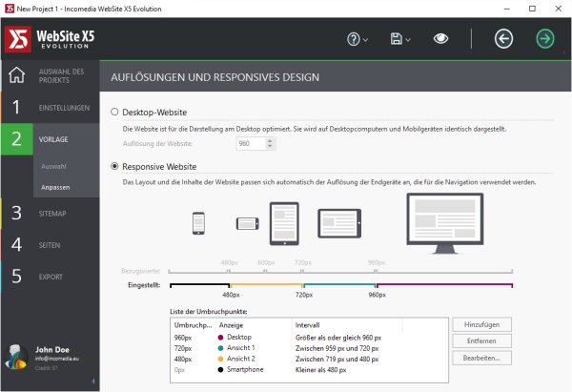Viewport: 572px width, 392px height.
Task: Open the Anpassen sub-item under Vorlage
Action: point(55,187)
